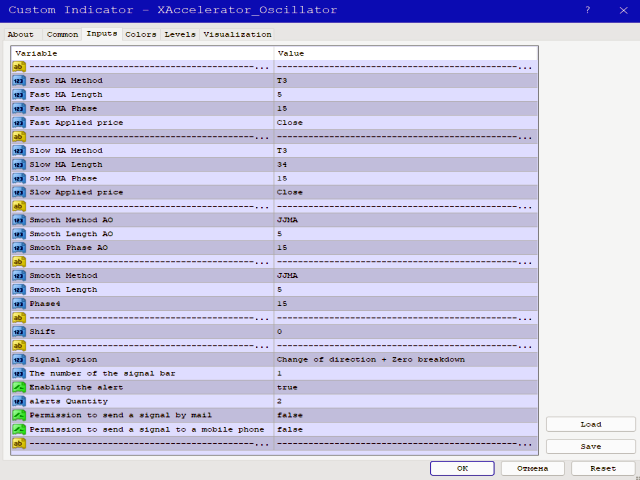Screen dimensions: 640x480
Task: Toggle signal to mobile phone value false
Action: coord(406,429)
